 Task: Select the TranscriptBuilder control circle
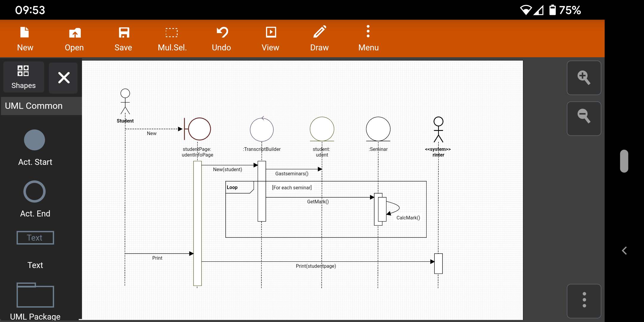[x=262, y=129]
